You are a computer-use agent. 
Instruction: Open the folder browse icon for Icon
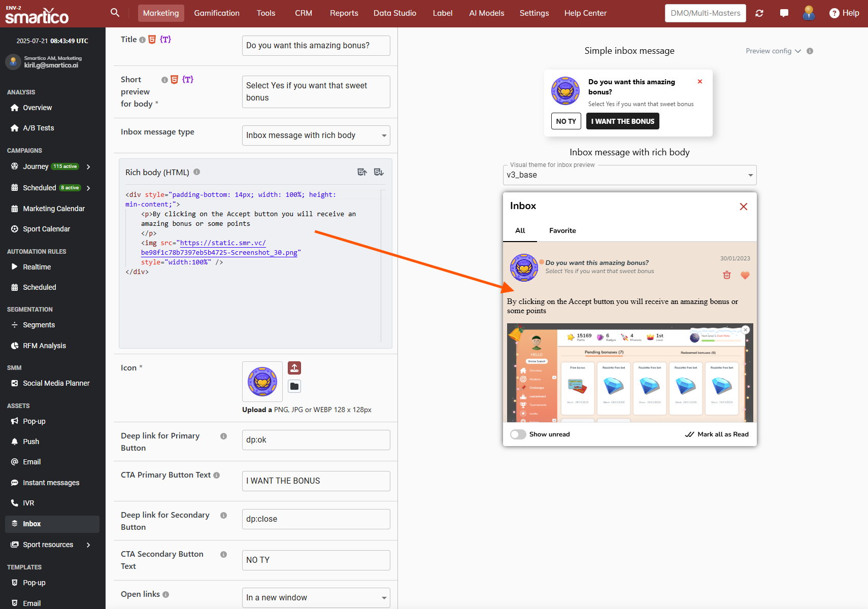tap(294, 386)
